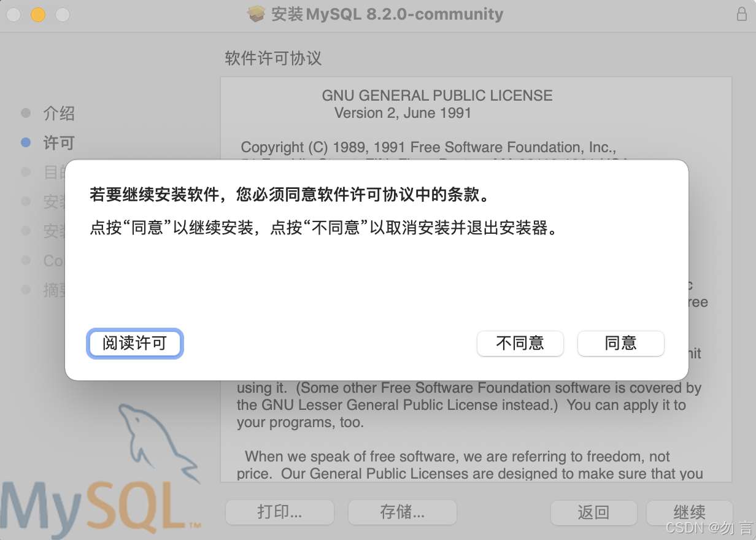Screen dimensions: 756x540
Task: Select the 介绍 step in sidebar
Action: (59, 113)
